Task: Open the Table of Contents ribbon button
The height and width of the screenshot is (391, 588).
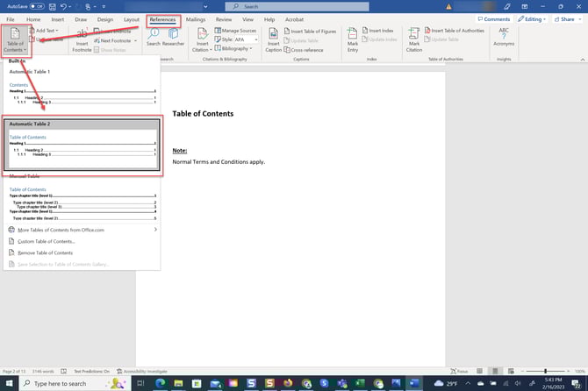Action: click(16, 40)
